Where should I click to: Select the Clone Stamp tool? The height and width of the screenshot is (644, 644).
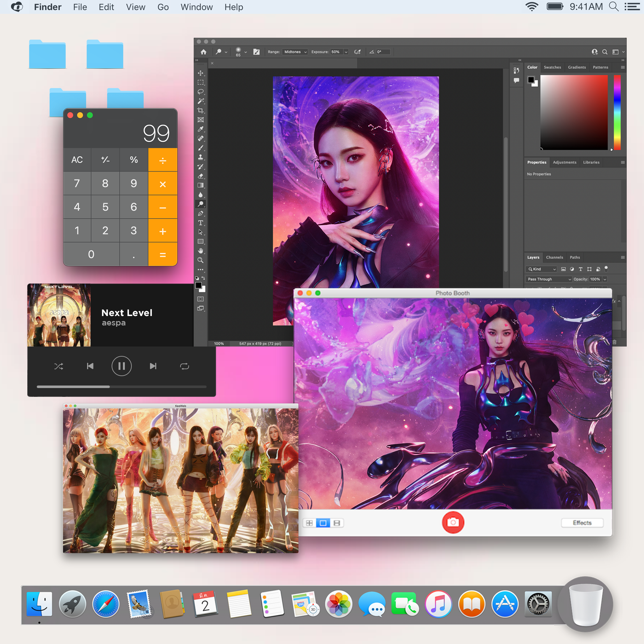click(x=200, y=157)
